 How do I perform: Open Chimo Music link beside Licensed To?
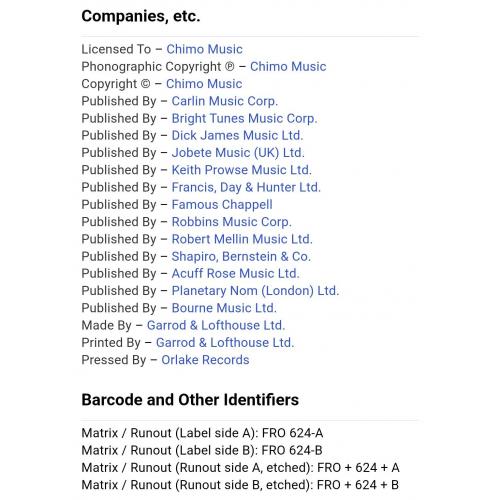[x=204, y=49]
